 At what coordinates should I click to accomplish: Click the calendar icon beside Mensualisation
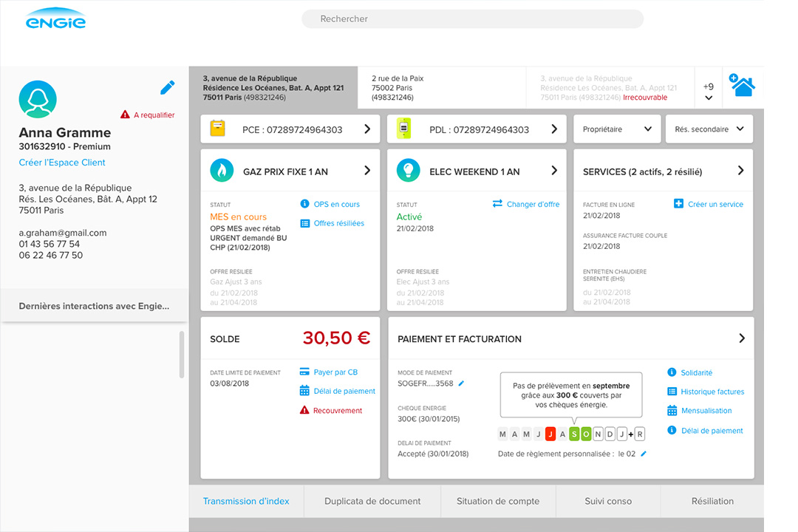672,410
